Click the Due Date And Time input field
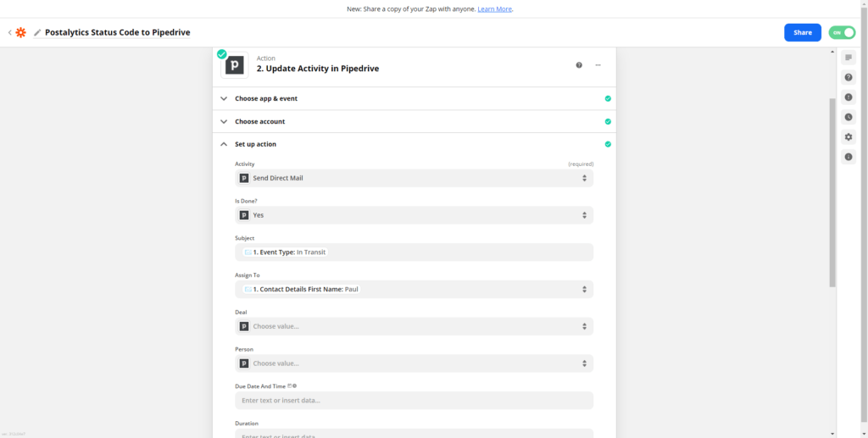 pos(414,401)
